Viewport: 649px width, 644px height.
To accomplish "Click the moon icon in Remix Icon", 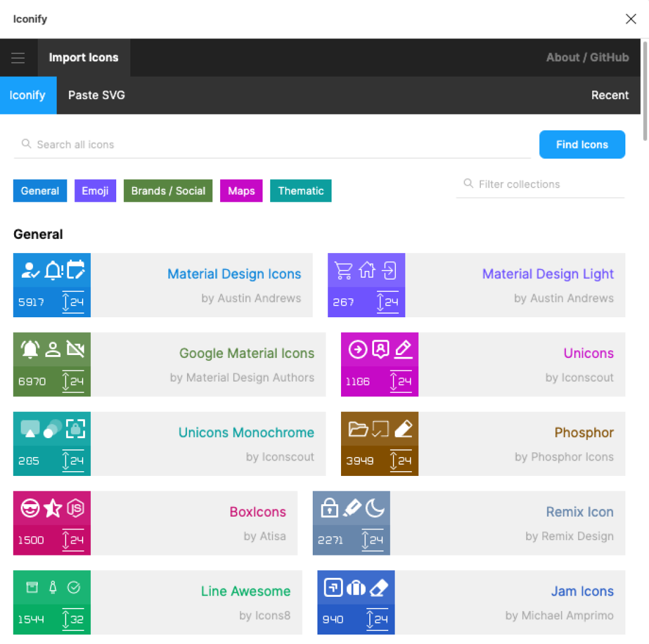I will click(375, 508).
